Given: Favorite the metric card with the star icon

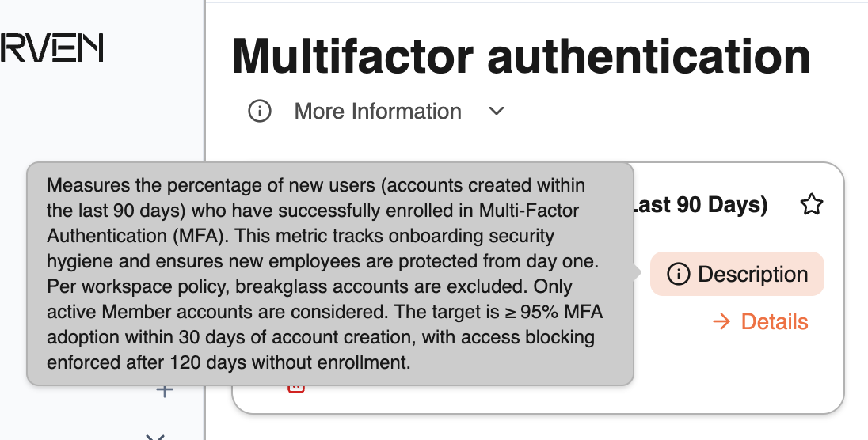Looking at the screenshot, I should tap(812, 205).
